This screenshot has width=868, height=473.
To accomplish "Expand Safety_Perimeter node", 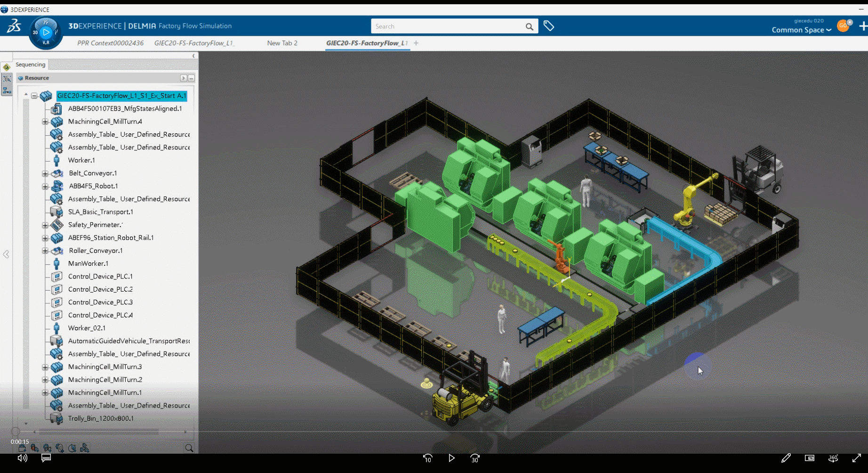I will point(45,225).
